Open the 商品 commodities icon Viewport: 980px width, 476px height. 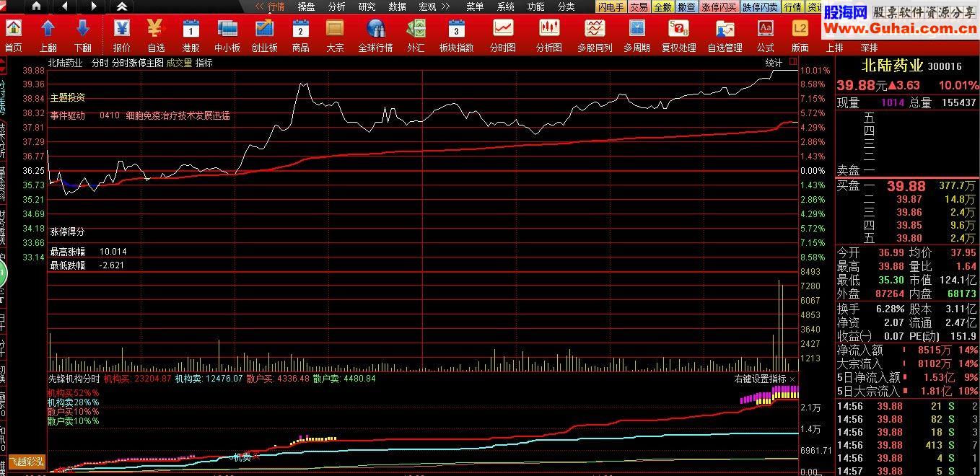tap(301, 35)
